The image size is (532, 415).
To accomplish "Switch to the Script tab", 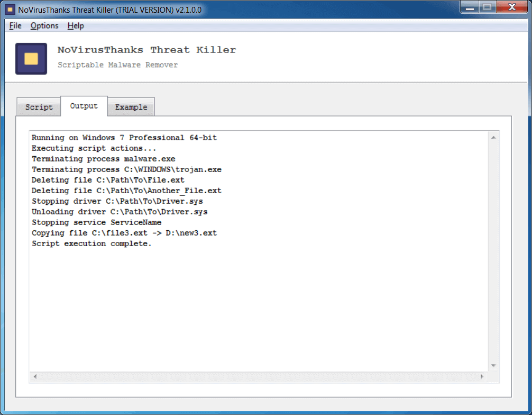I will [x=39, y=107].
